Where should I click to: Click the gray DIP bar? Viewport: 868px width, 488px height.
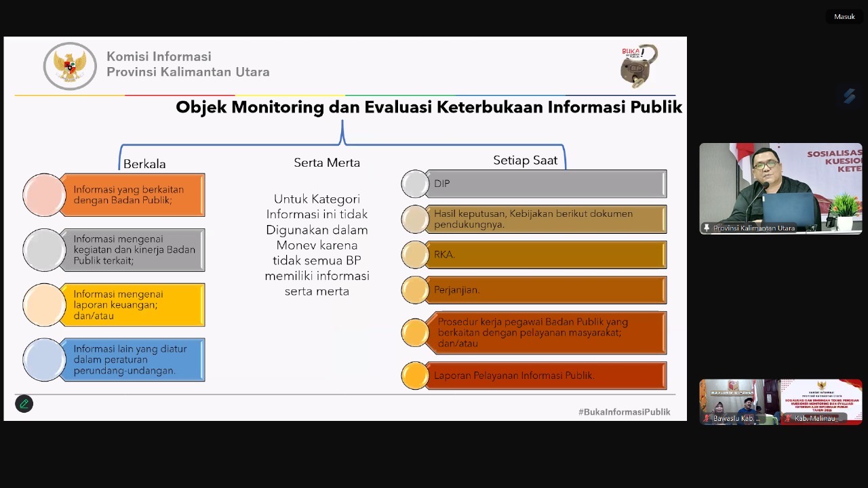click(546, 184)
